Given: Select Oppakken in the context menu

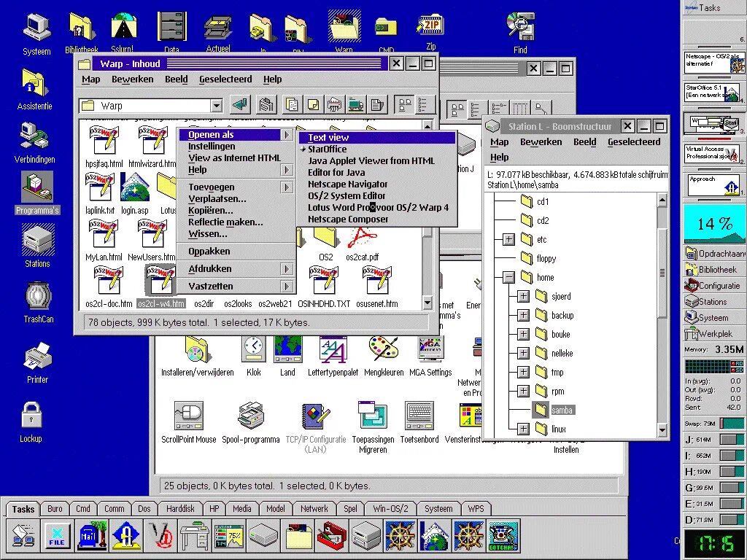Looking at the screenshot, I should (x=236, y=252).
